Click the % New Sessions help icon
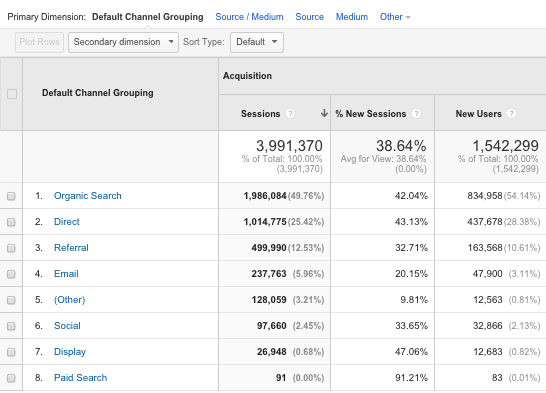The width and height of the screenshot is (546, 393). point(416,113)
